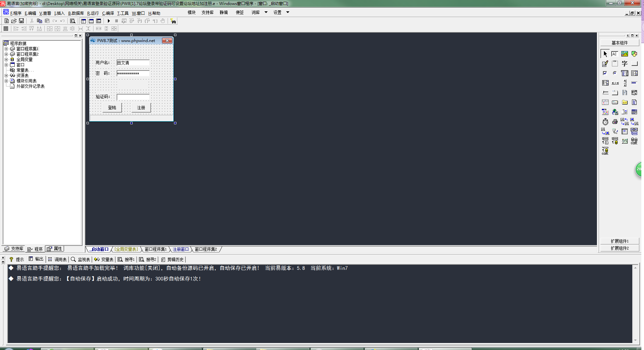Select the printer component icon
644x350 pixels.
[615, 122]
